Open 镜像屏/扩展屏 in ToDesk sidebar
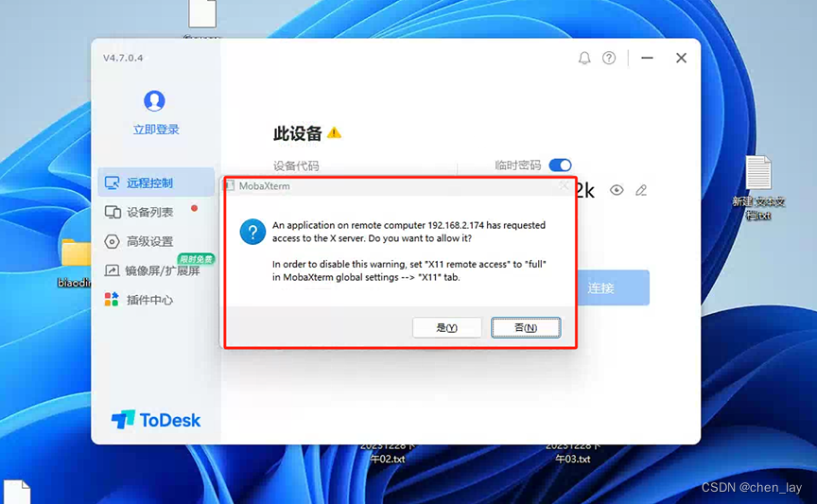Viewport: 817px width, 504px height. tap(156, 270)
